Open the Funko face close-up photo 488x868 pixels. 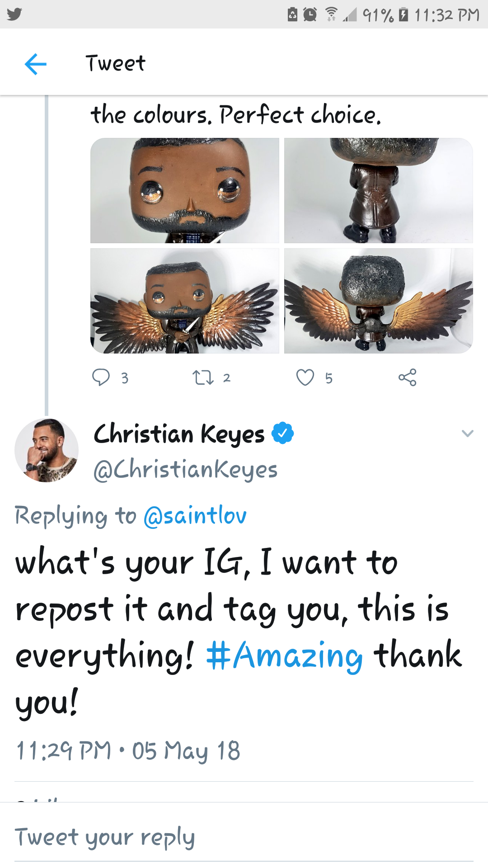tap(185, 190)
